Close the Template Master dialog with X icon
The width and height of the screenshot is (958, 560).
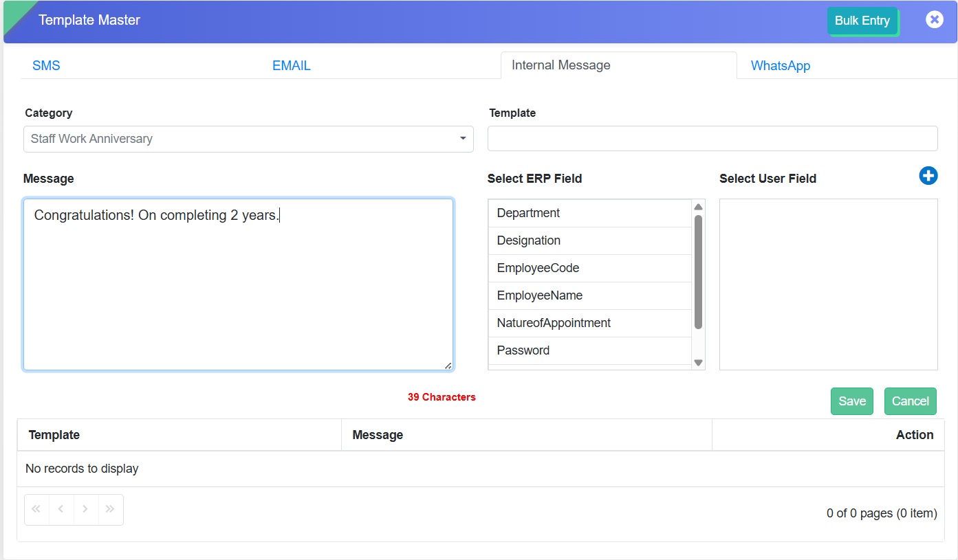click(934, 20)
